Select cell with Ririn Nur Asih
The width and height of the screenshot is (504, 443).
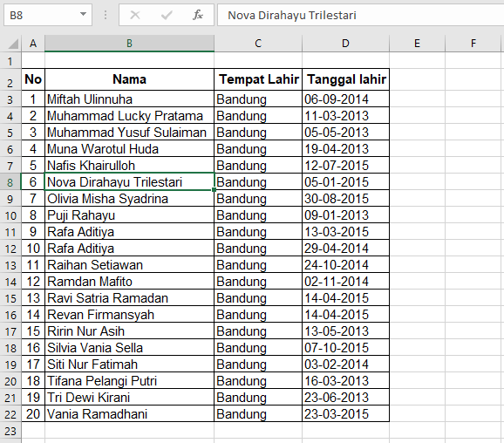click(x=129, y=331)
